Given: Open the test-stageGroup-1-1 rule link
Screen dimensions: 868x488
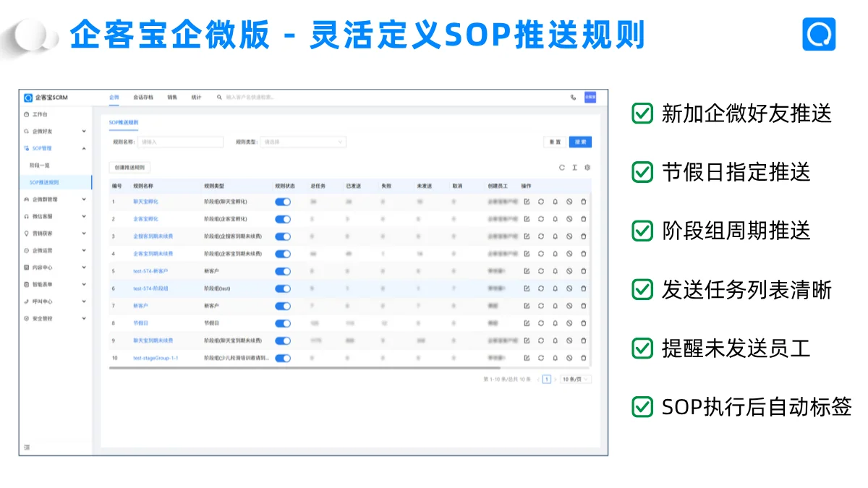Looking at the screenshot, I should click(x=156, y=358).
